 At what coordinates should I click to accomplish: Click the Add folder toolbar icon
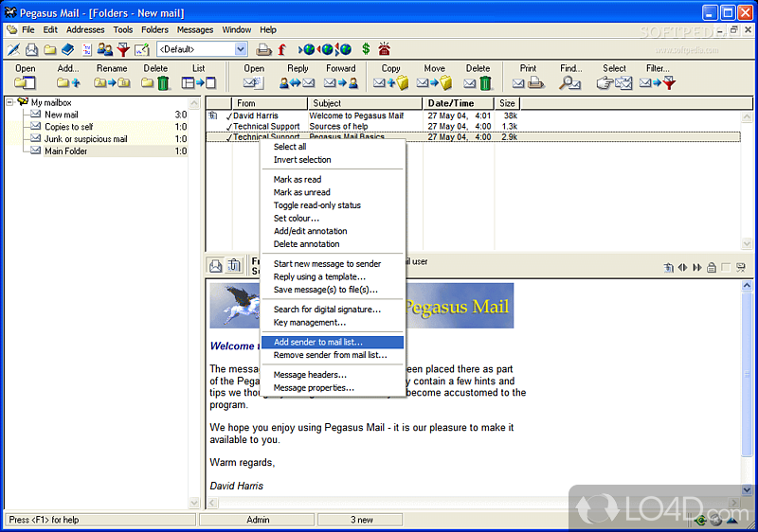point(68,83)
